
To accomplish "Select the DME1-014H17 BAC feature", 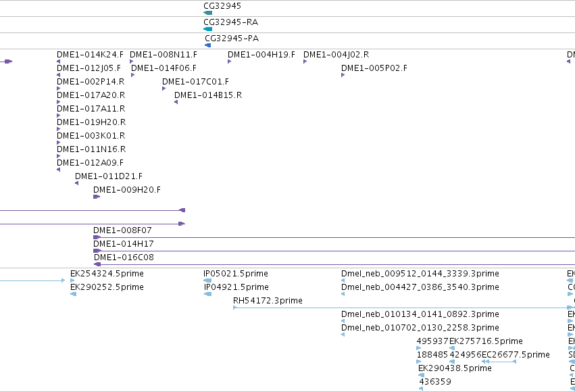I will pyautogui.click(x=334, y=251).
